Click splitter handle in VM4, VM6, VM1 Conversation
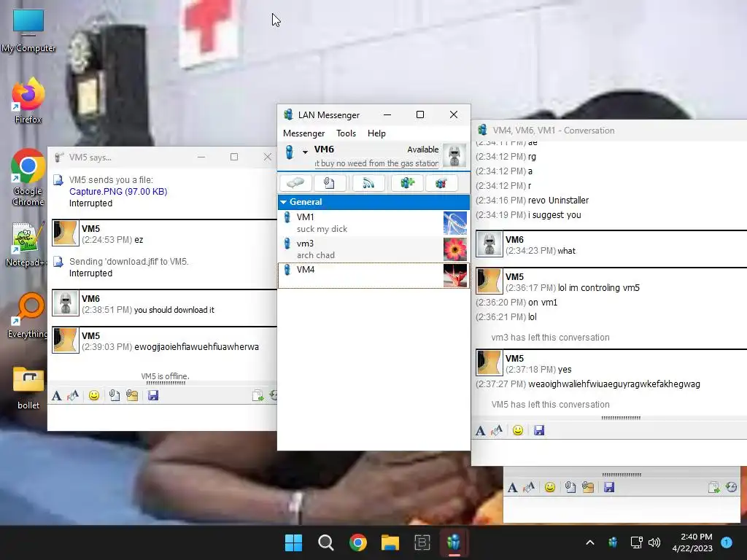Image resolution: width=747 pixels, height=560 pixels. coord(621,418)
